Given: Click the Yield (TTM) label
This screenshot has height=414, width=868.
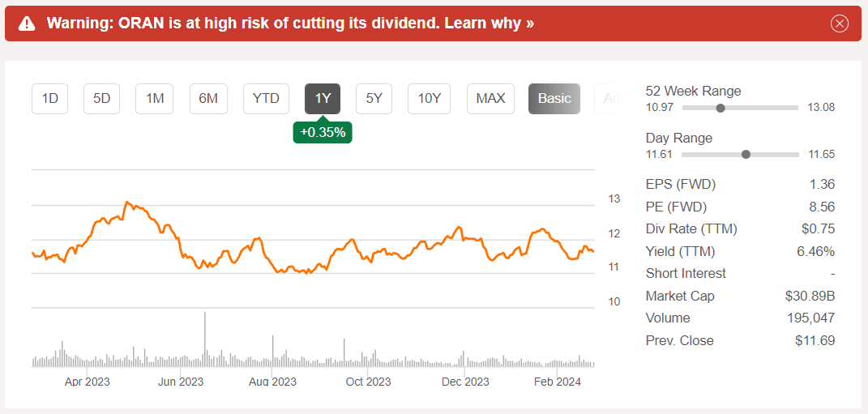Looking at the screenshot, I should pos(680,252).
